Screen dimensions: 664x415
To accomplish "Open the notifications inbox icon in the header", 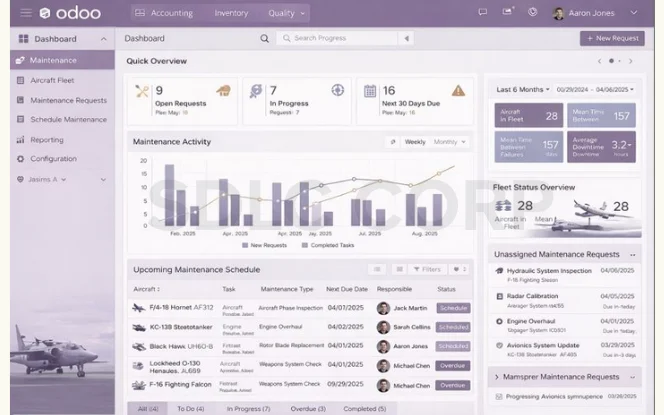I will pyautogui.click(x=507, y=11).
